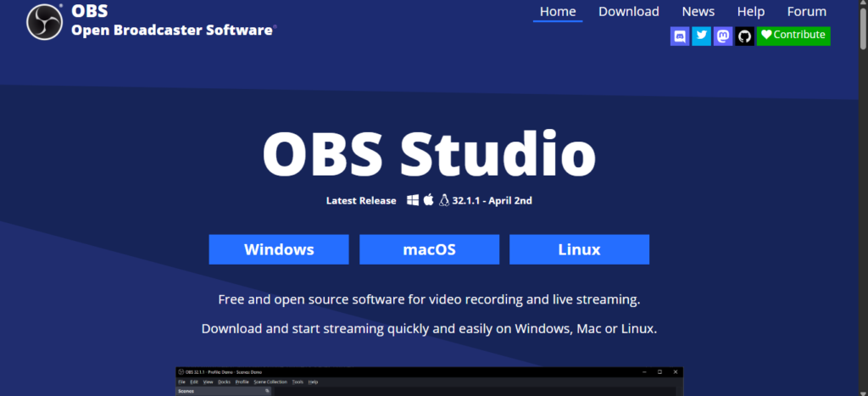This screenshot has height=396, width=868.
Task: Open the Twitter bird icon link
Action: [x=701, y=36]
